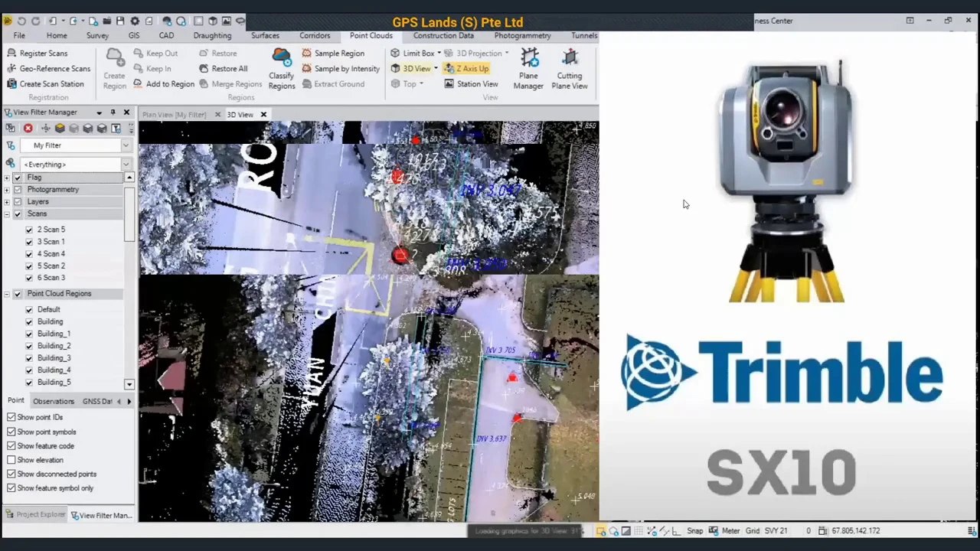This screenshot has height=551, width=980.
Task: Click the tab scroll right arrow beside GNSS Data
Action: (x=129, y=401)
